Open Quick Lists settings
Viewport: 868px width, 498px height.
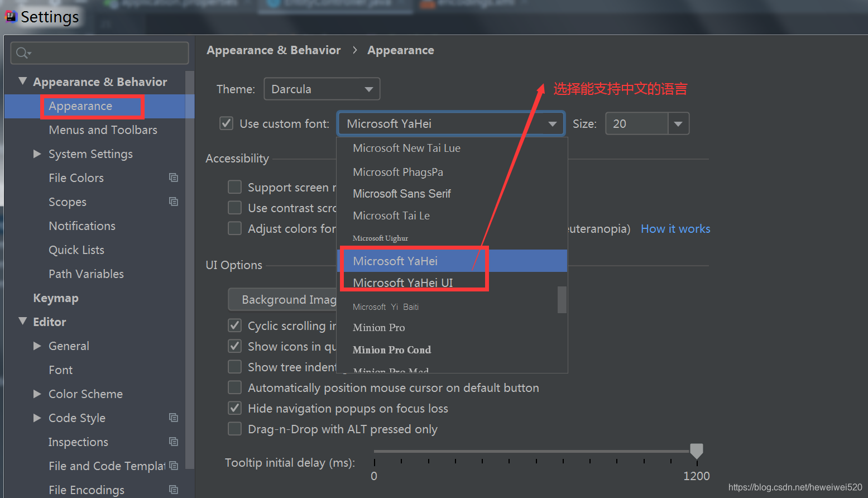76,250
